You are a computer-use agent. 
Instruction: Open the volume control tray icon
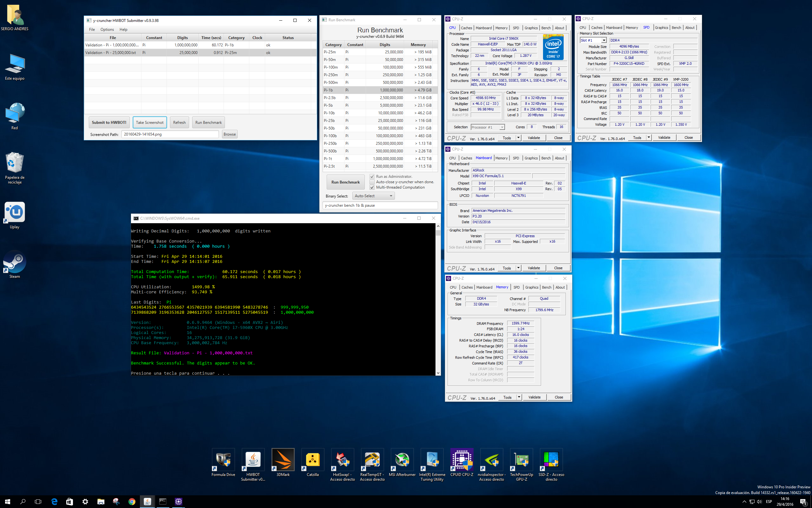click(x=759, y=502)
